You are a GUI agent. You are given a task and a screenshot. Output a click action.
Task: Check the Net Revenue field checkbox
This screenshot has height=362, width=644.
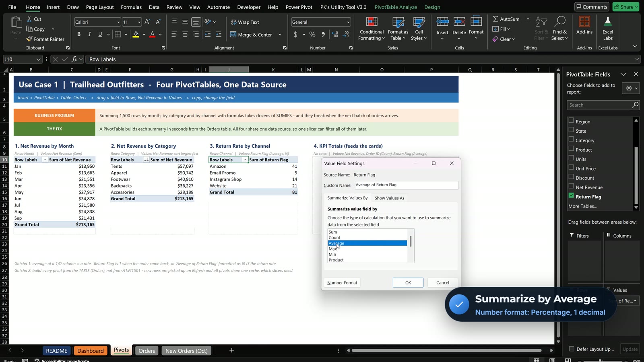pos(571,186)
